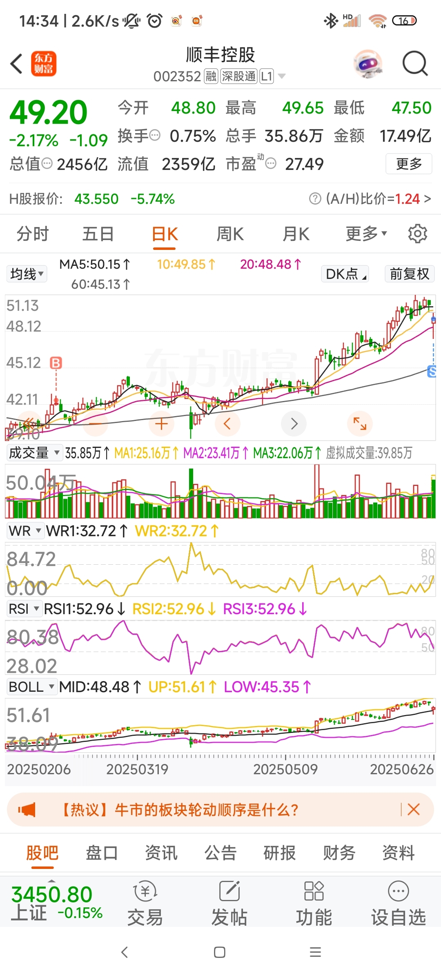Tap the turnover rate info icon
This screenshot has height=980, width=441.
(155, 135)
